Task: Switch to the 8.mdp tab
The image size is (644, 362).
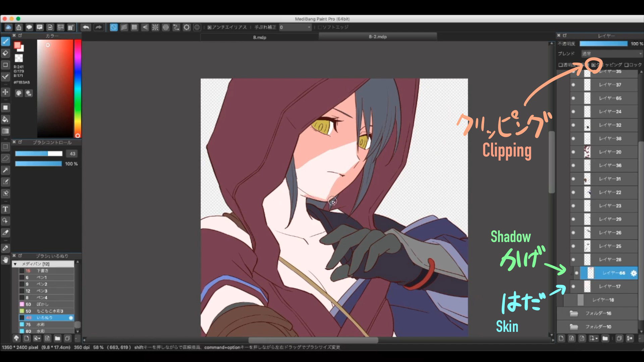Action: pos(259,37)
